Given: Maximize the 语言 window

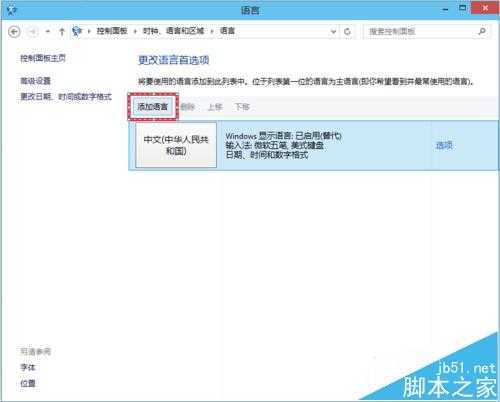Looking at the screenshot, I should (463, 9).
